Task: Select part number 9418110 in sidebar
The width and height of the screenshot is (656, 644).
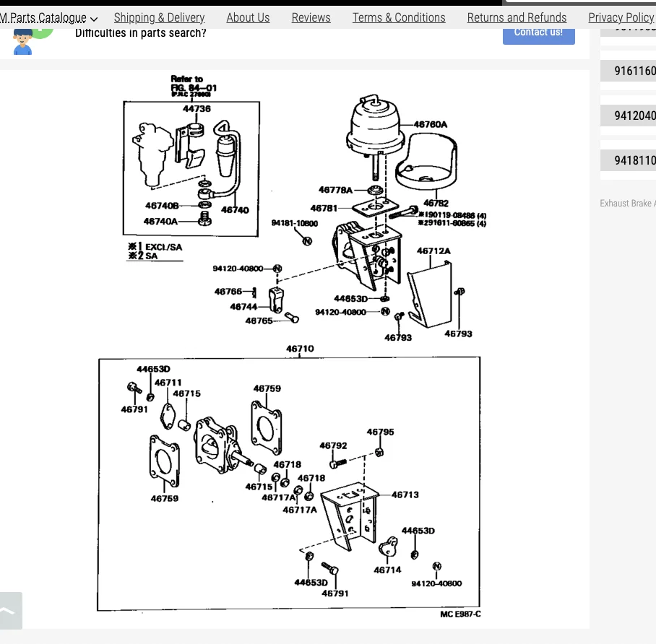Action: tap(629, 160)
